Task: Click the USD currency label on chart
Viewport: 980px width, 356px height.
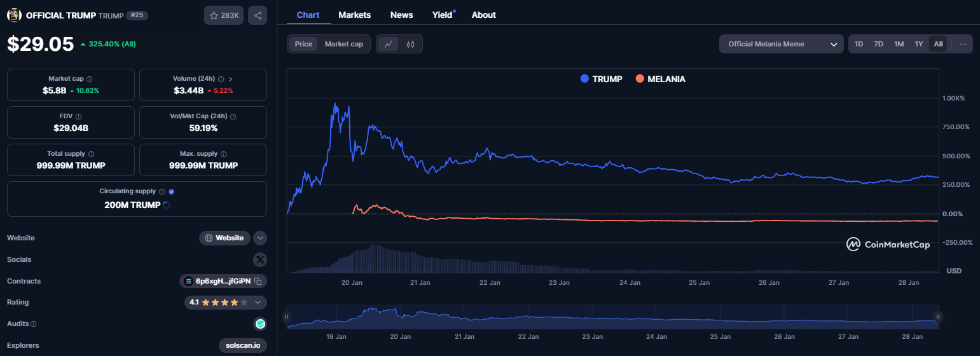Action: point(953,271)
